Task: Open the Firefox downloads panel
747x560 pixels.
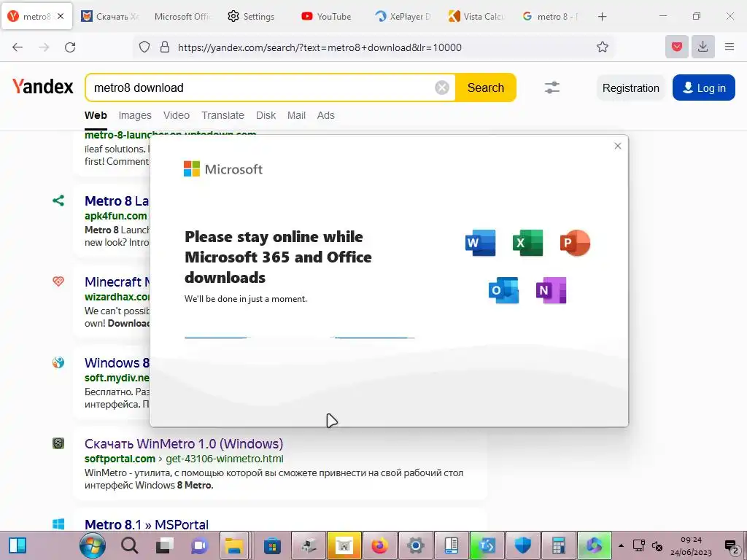Action: tap(703, 47)
